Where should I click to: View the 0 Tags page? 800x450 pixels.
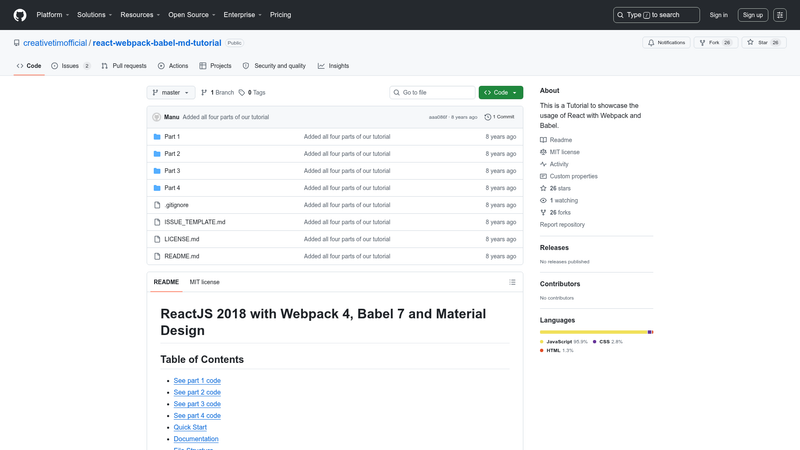click(252, 92)
